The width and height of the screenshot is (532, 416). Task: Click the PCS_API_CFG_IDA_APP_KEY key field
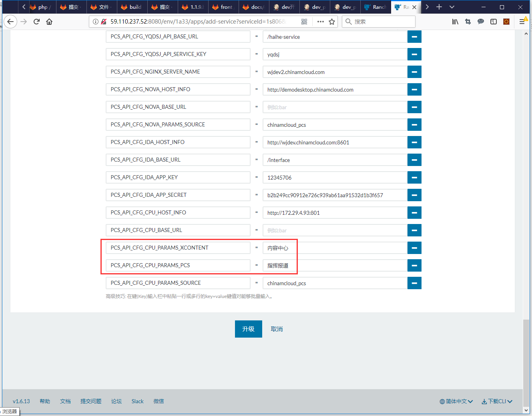(x=178, y=178)
